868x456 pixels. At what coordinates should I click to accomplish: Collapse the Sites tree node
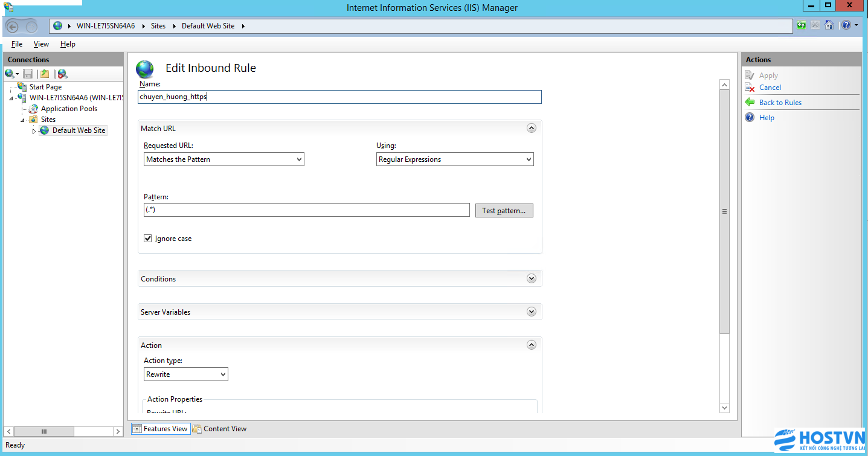point(22,120)
